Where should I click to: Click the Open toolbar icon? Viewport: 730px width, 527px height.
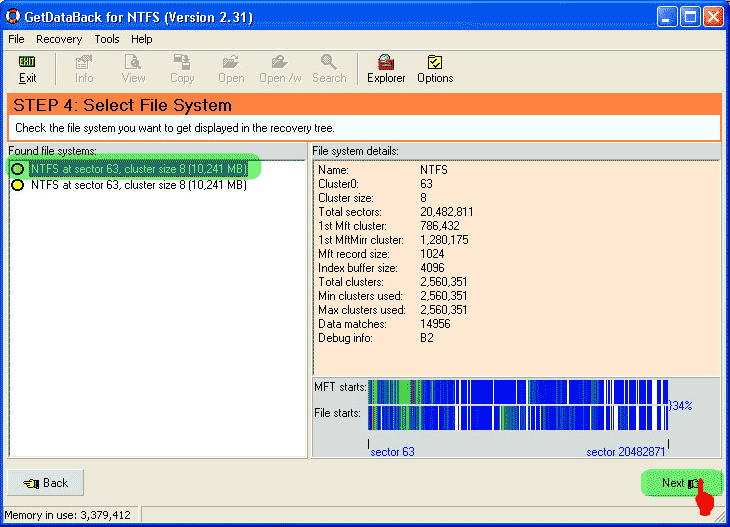(231, 69)
